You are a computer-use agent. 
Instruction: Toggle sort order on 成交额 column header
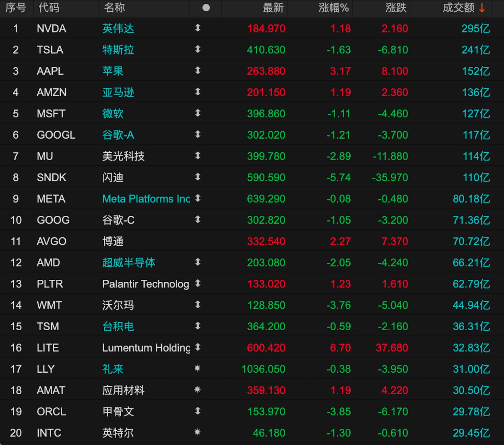tap(464, 8)
